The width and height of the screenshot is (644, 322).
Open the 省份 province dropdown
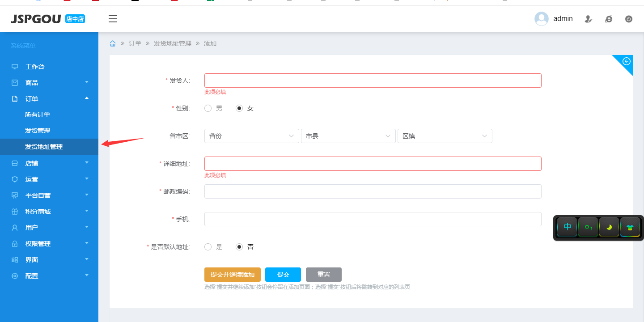[251, 136]
